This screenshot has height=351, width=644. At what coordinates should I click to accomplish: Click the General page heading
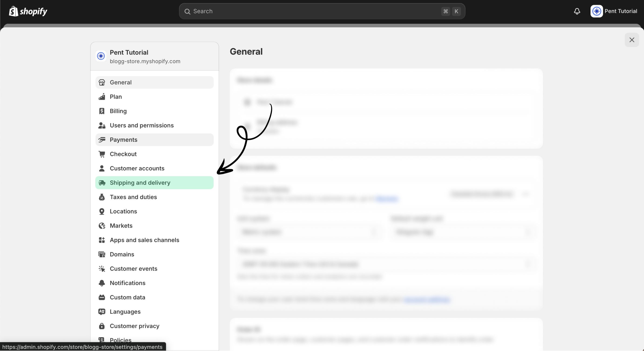pyautogui.click(x=246, y=52)
